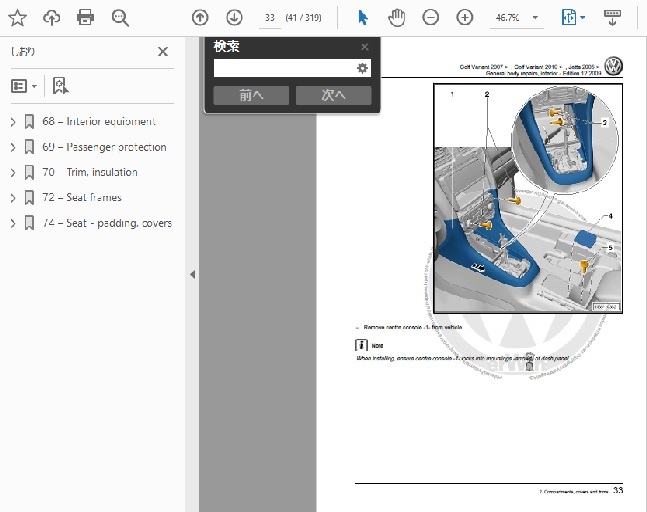Expand the 68 – Interior equipment bookmark
This screenshot has height=512, width=647.
(13, 122)
